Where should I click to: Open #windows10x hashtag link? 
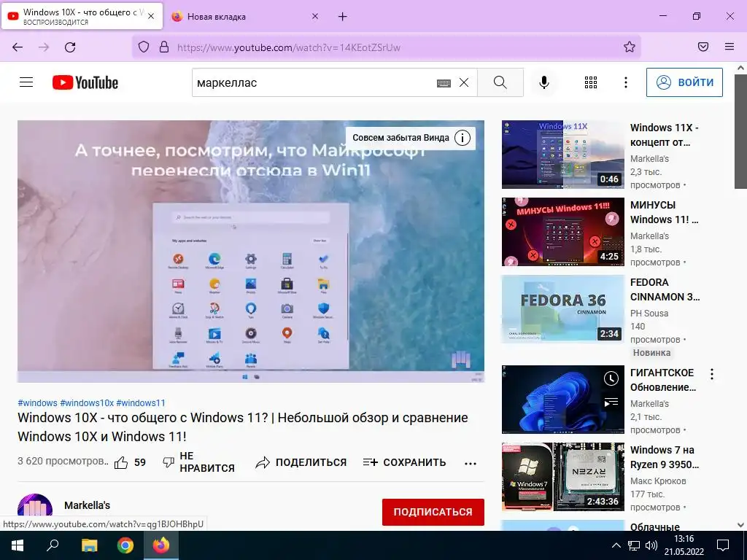point(87,402)
